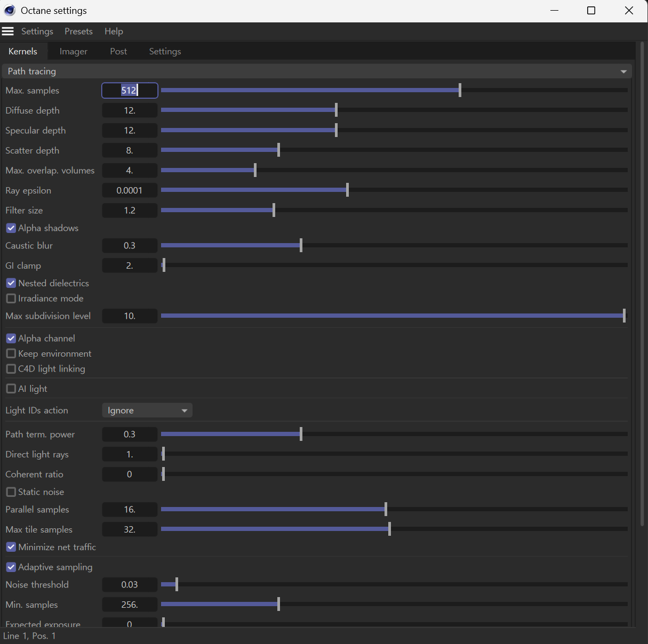This screenshot has width=648, height=644.
Task: Click the Scatter depth value field
Action: [x=130, y=150]
